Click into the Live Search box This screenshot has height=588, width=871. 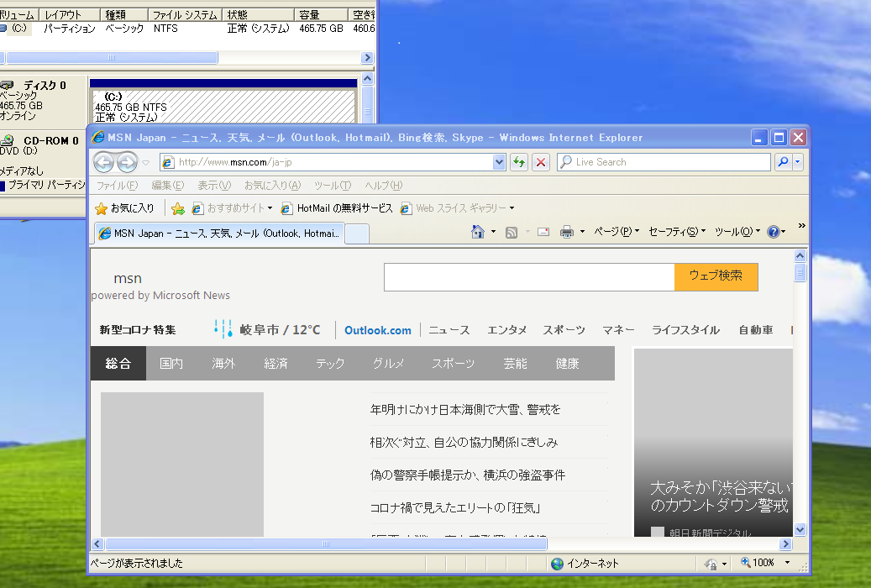[x=664, y=162]
